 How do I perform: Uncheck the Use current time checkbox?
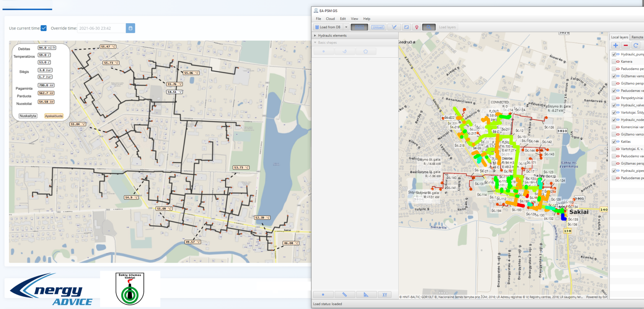pos(44,28)
